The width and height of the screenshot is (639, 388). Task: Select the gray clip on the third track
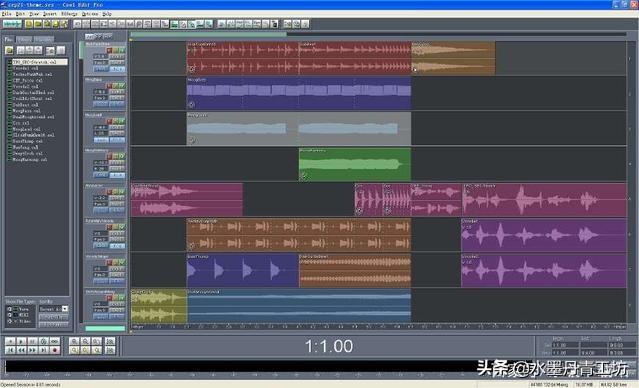(x=299, y=129)
